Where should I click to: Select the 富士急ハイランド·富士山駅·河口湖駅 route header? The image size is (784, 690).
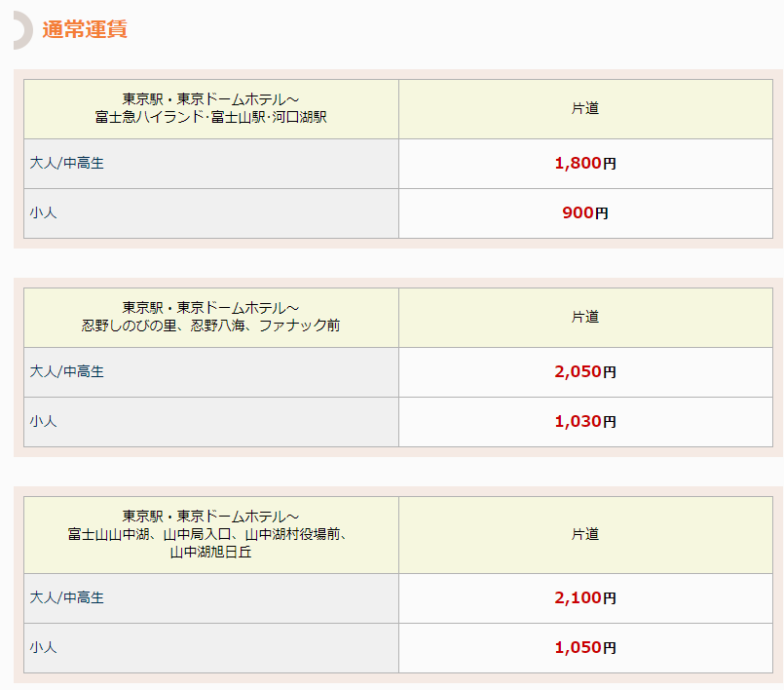211,108
